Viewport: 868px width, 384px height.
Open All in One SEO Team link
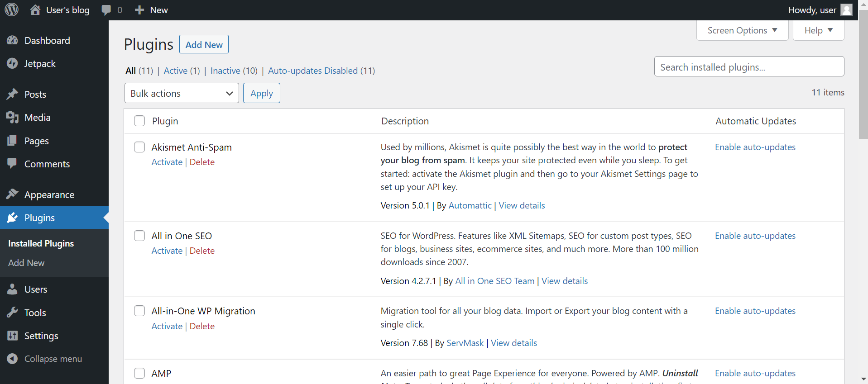click(495, 281)
